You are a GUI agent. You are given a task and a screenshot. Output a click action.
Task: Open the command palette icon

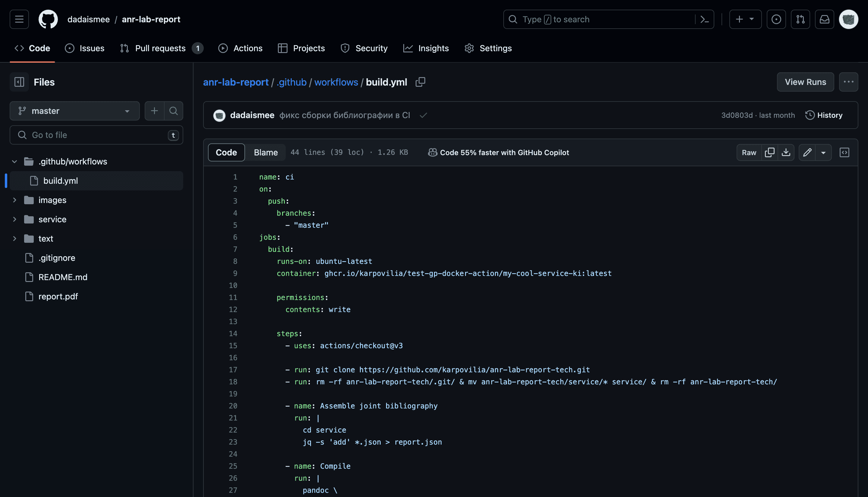coord(705,20)
